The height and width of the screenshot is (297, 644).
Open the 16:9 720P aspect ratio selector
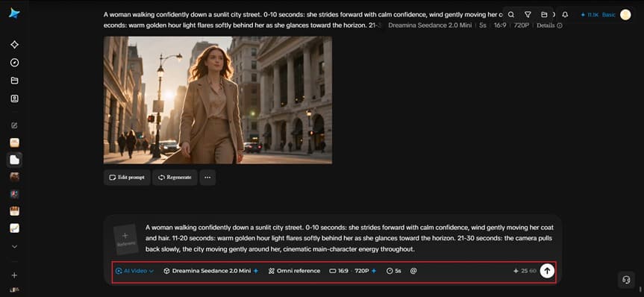click(353, 271)
